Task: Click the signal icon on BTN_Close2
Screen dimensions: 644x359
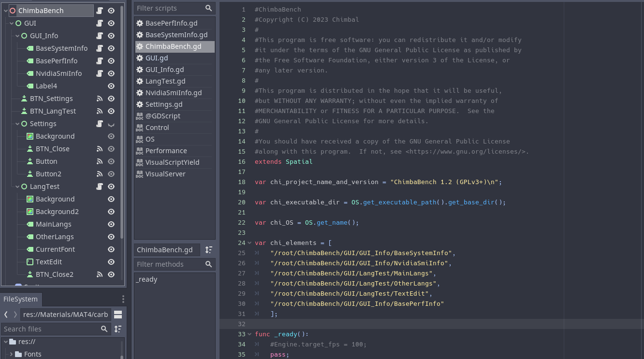Action: coord(100,274)
